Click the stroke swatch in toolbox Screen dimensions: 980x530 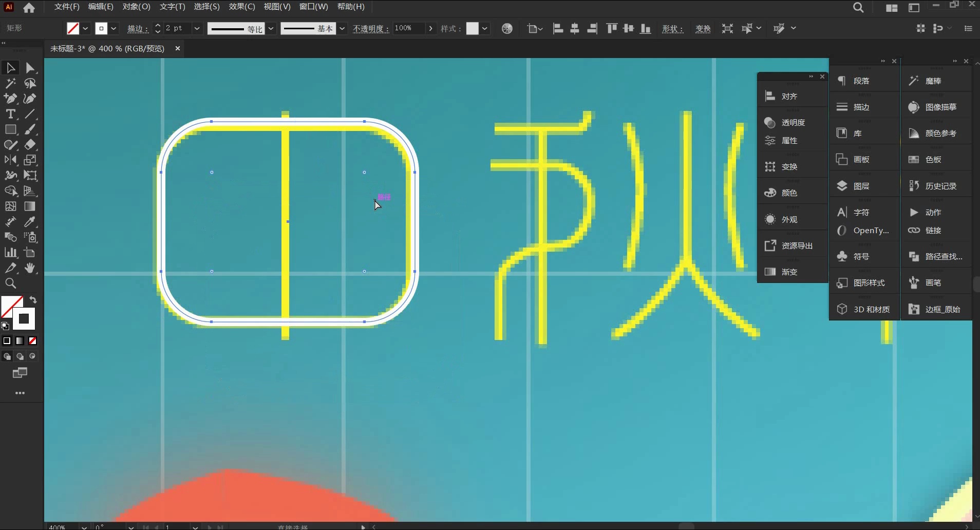click(x=24, y=319)
